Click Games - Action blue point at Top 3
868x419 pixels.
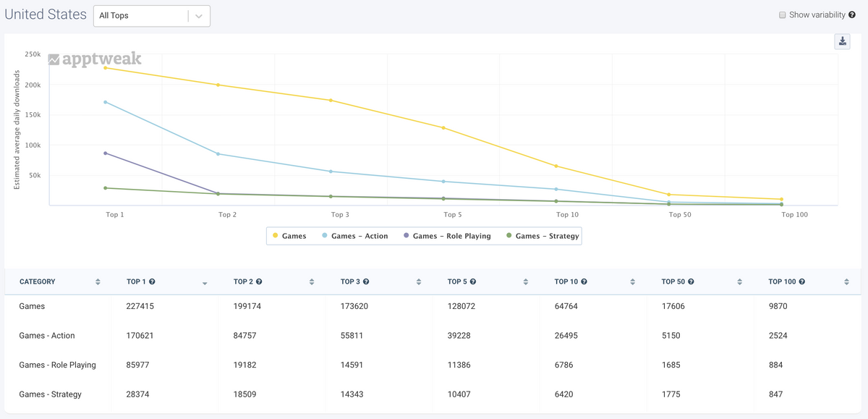pyautogui.click(x=331, y=172)
